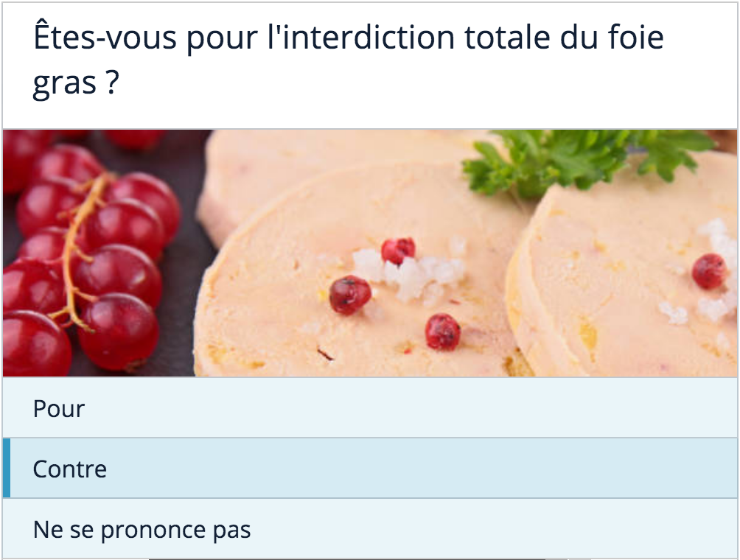Click "Êtes-vous" at the title start
Screen dimensions: 740x560
pyautogui.click(x=105, y=38)
